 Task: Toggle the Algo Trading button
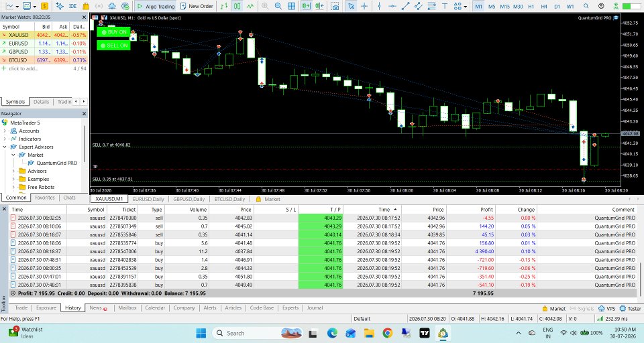[156, 6]
